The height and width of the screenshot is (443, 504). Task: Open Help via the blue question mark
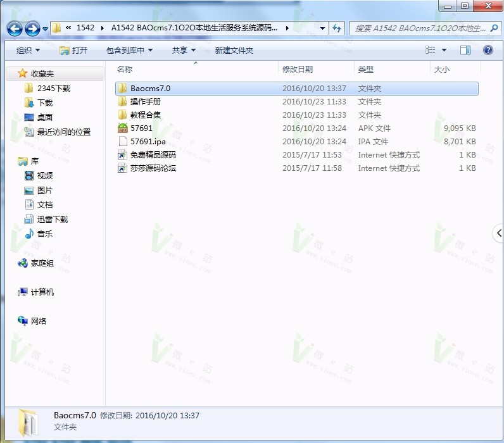pyautogui.click(x=488, y=50)
